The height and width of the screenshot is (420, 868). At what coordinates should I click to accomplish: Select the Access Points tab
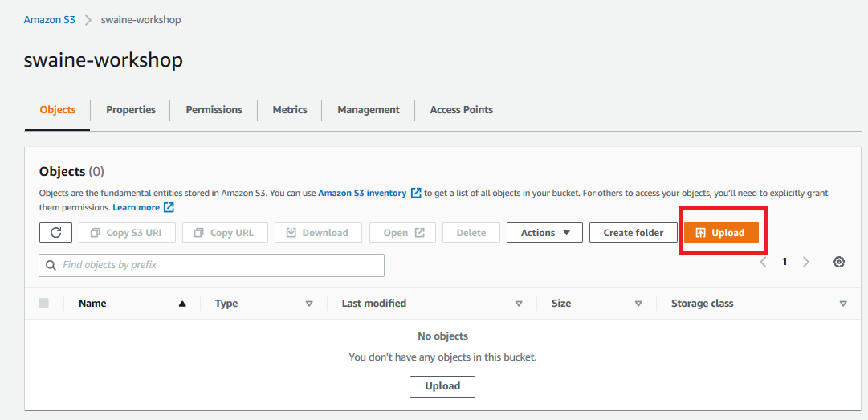point(461,109)
